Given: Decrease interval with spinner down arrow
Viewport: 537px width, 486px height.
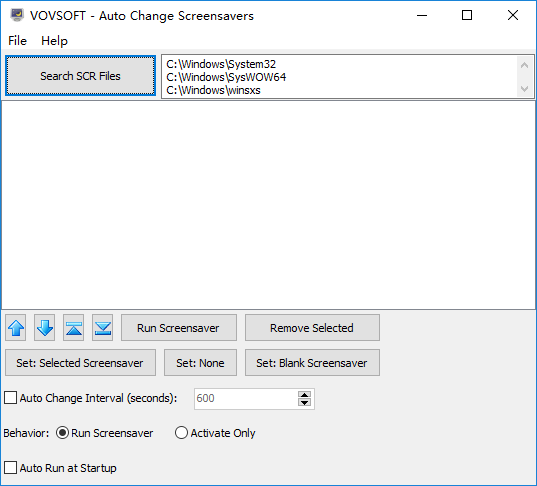Looking at the screenshot, I should 304,402.
